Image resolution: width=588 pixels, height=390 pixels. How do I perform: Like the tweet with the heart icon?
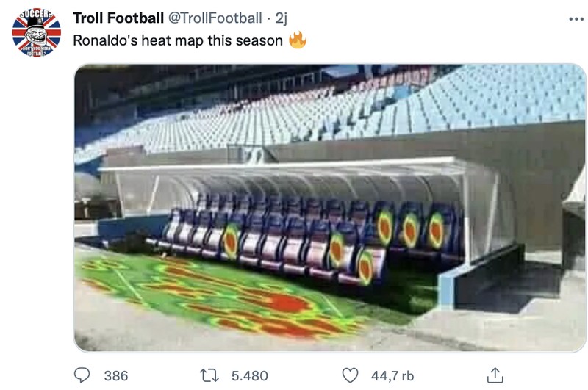(350, 375)
